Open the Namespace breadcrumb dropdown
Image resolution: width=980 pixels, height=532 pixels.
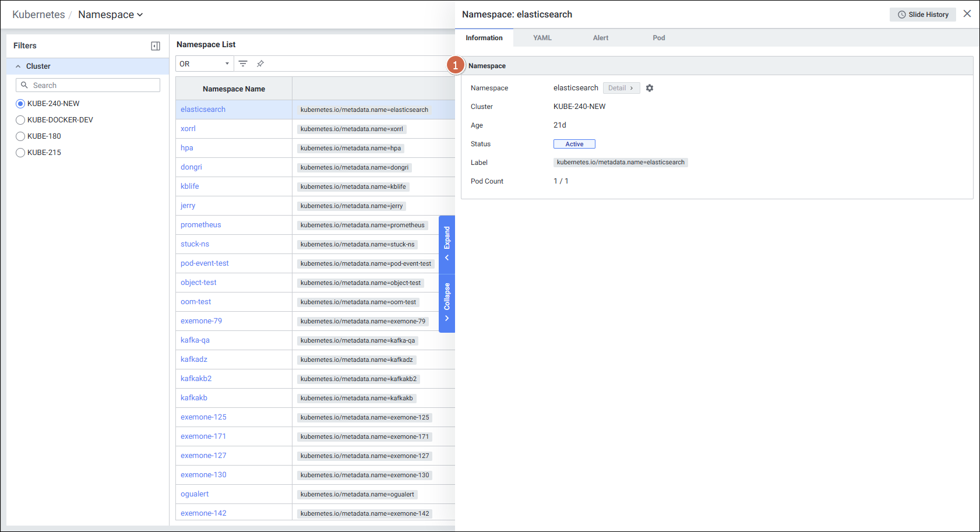[110, 15]
